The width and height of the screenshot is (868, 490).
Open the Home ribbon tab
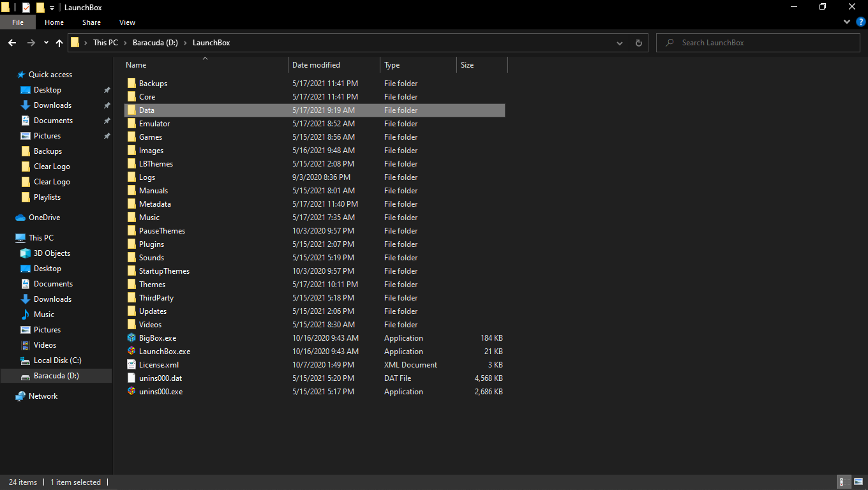[54, 22]
